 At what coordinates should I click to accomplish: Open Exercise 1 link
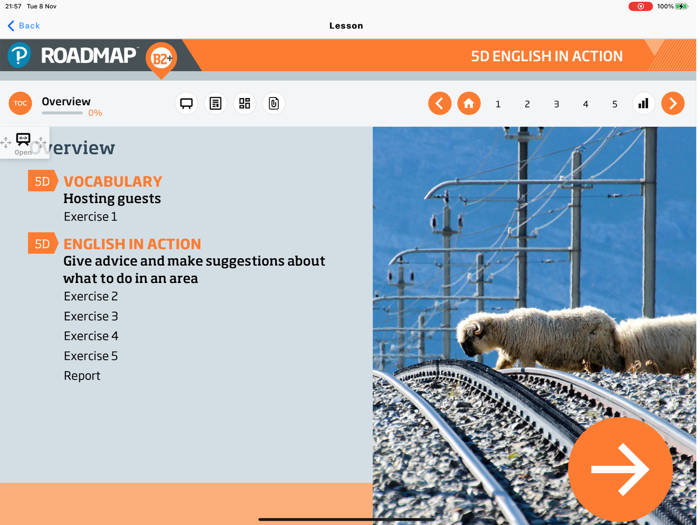(x=90, y=217)
